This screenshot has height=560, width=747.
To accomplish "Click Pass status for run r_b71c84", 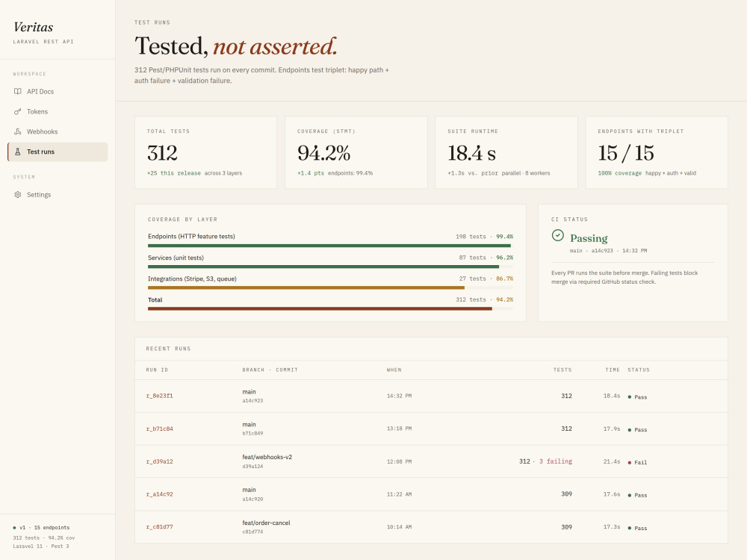I will point(637,430).
